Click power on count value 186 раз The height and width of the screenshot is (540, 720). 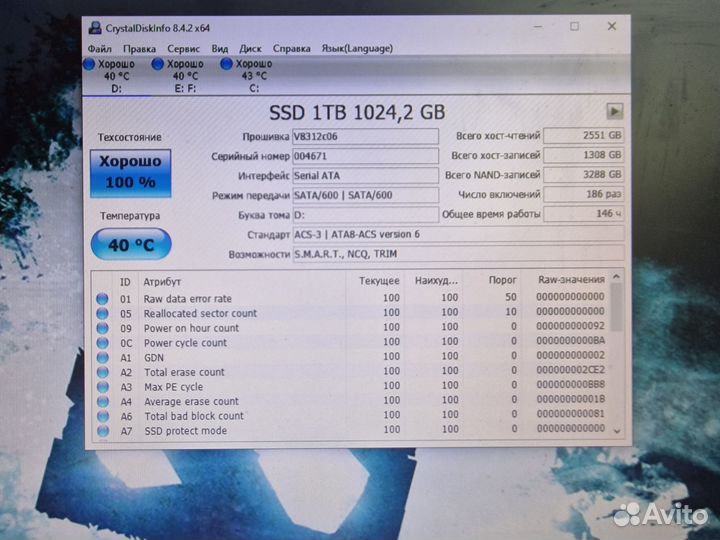(x=584, y=194)
